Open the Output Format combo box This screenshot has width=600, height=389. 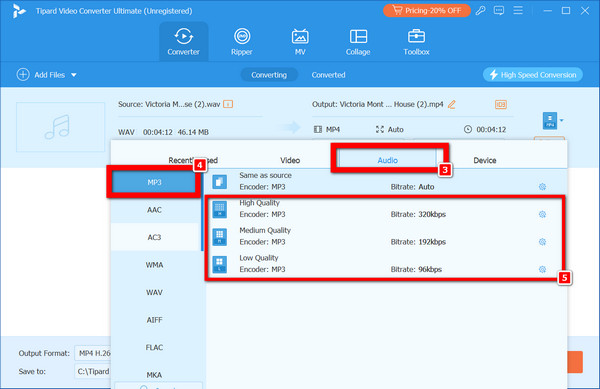93,353
